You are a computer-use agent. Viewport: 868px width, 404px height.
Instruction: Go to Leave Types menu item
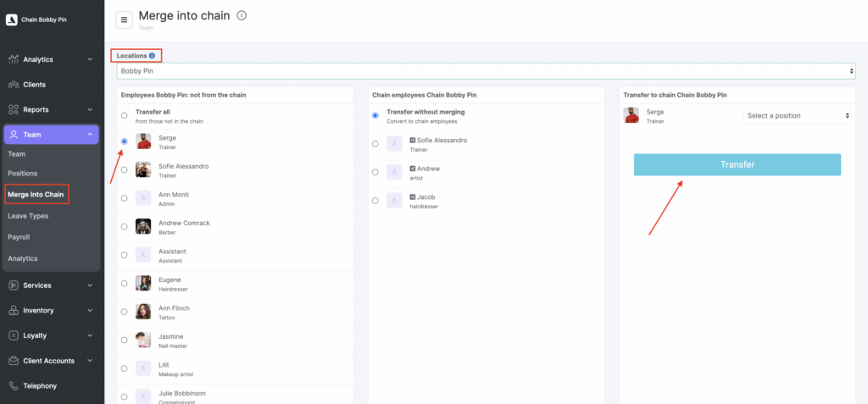tap(28, 216)
